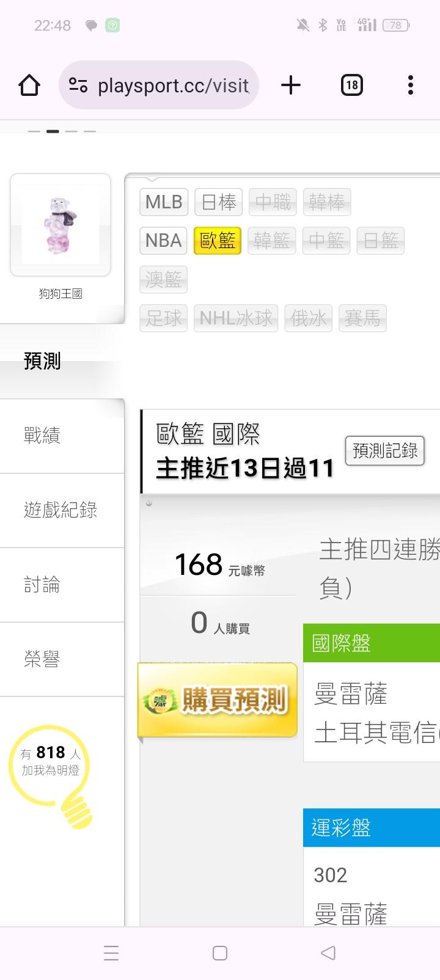Screen dimensions: 440x980
Task: Select the NBA league filter
Action: pos(164,240)
